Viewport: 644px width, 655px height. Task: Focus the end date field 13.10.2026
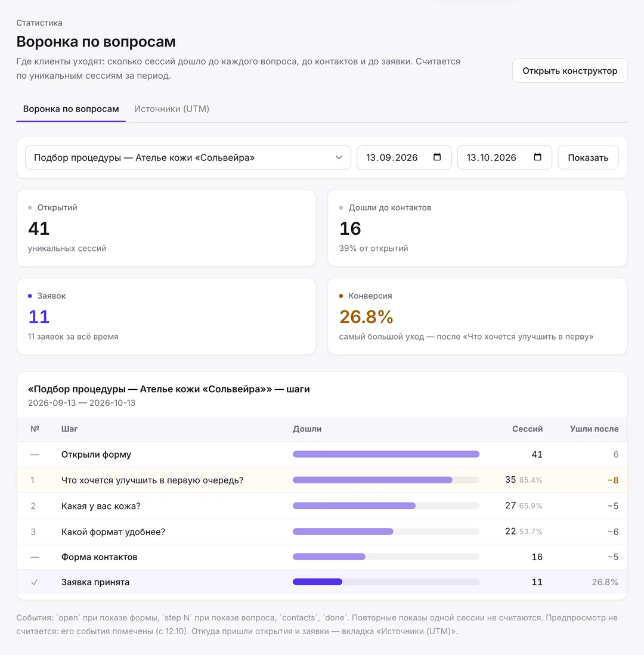tap(504, 157)
